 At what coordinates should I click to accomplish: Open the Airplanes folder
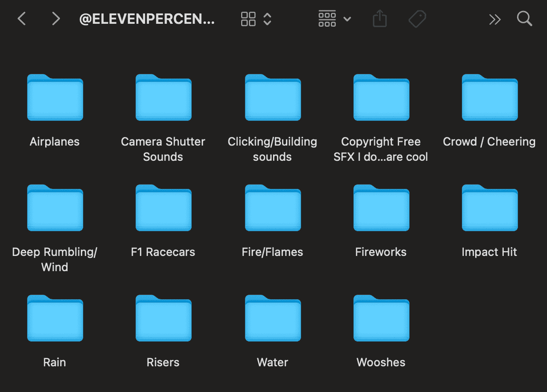[55, 98]
